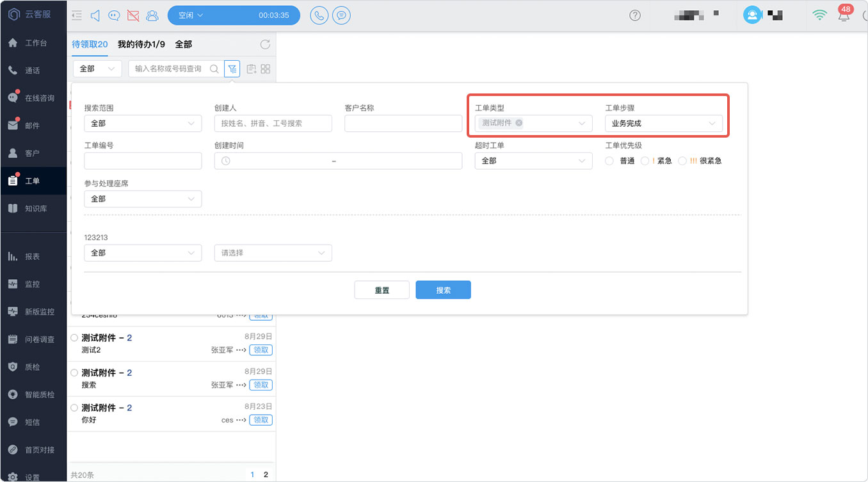
Task: Click the round message button
Action: pyautogui.click(x=342, y=15)
